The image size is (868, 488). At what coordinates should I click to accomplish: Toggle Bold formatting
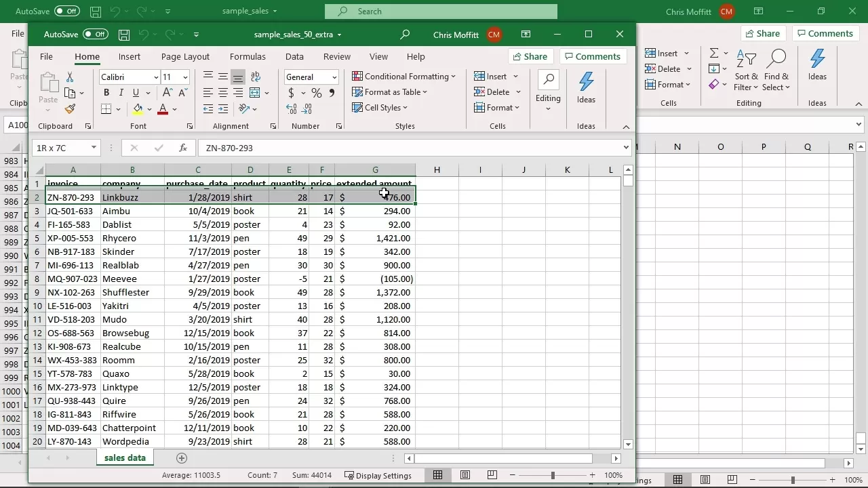106,93
